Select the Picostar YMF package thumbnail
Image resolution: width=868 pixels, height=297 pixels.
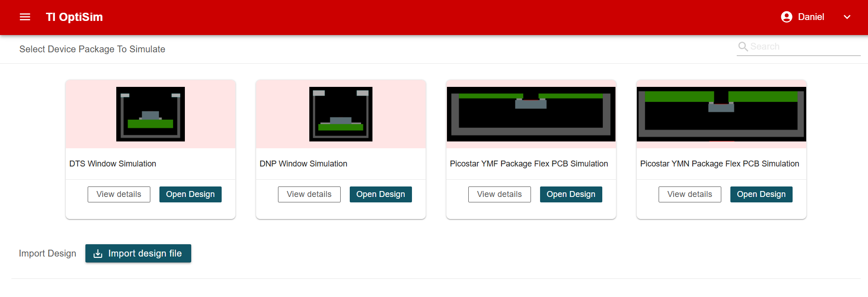coord(531,114)
